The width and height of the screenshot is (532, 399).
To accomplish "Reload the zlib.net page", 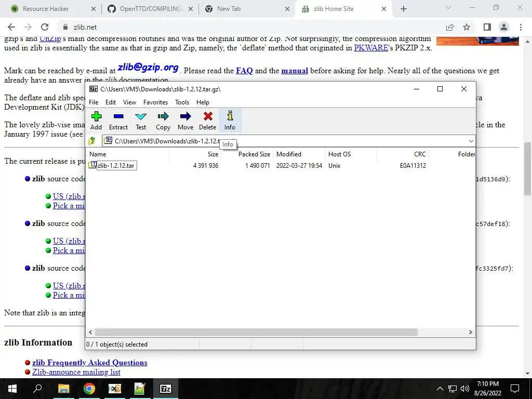I will [45, 27].
